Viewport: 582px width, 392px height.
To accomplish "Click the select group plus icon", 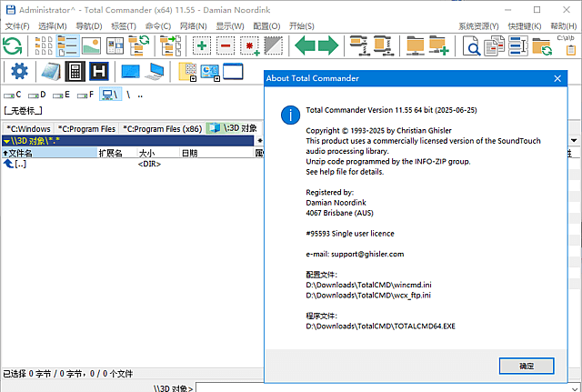I will click(202, 46).
